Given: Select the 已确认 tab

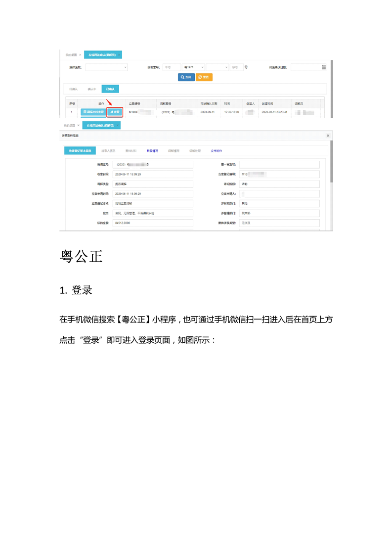Looking at the screenshot, I should (x=110, y=89).
